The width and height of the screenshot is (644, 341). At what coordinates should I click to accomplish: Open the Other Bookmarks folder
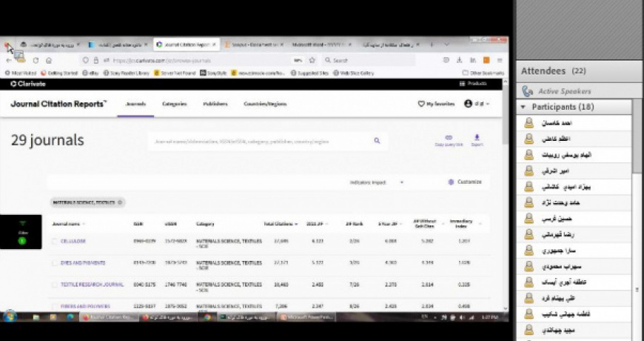483,73
